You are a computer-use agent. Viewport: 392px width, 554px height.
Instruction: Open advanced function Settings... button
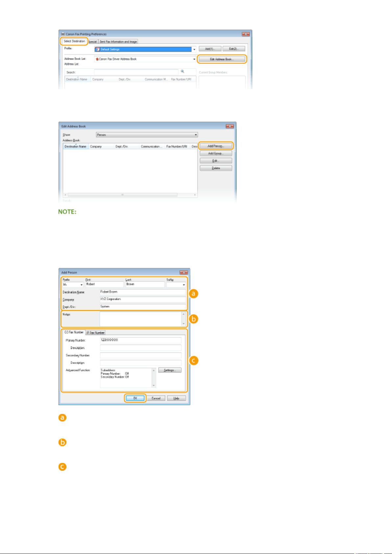pos(170,370)
